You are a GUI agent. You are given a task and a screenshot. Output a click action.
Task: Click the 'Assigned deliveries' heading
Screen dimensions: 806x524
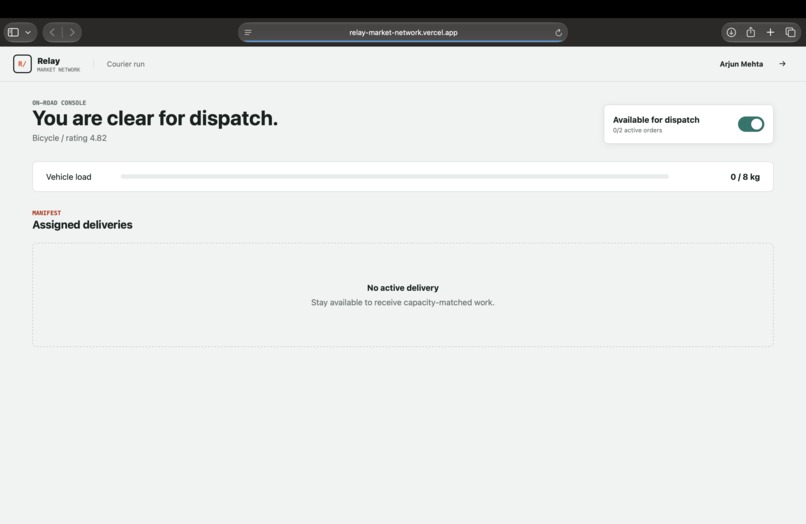[82, 225]
